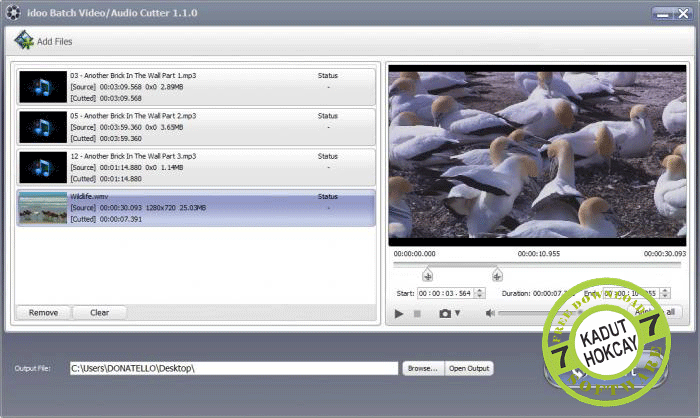
Task: Click the Browse... button
Action: point(423,368)
